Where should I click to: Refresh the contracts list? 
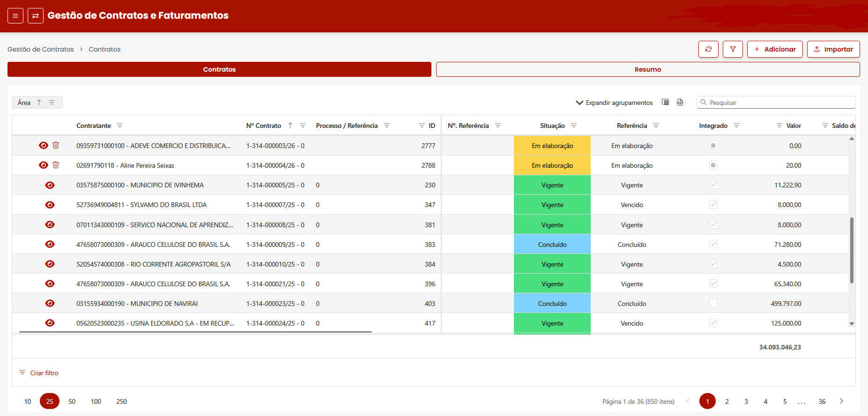click(708, 49)
